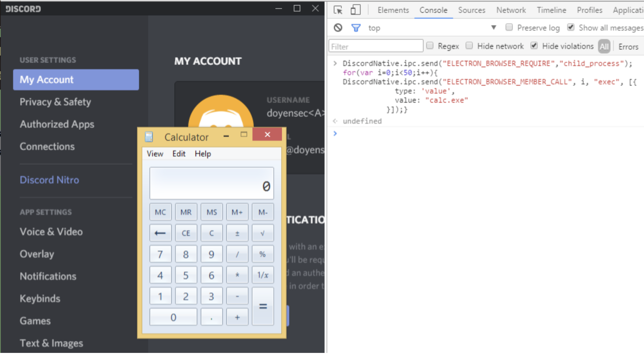The height and width of the screenshot is (354, 644).
Task: Click the console input prompt chevron
Action: (335, 133)
